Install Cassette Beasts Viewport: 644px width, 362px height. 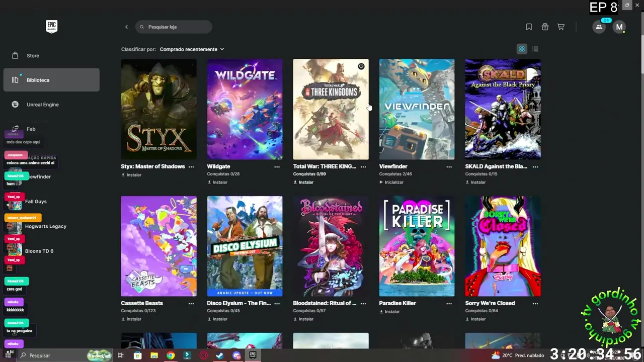pos(131,319)
